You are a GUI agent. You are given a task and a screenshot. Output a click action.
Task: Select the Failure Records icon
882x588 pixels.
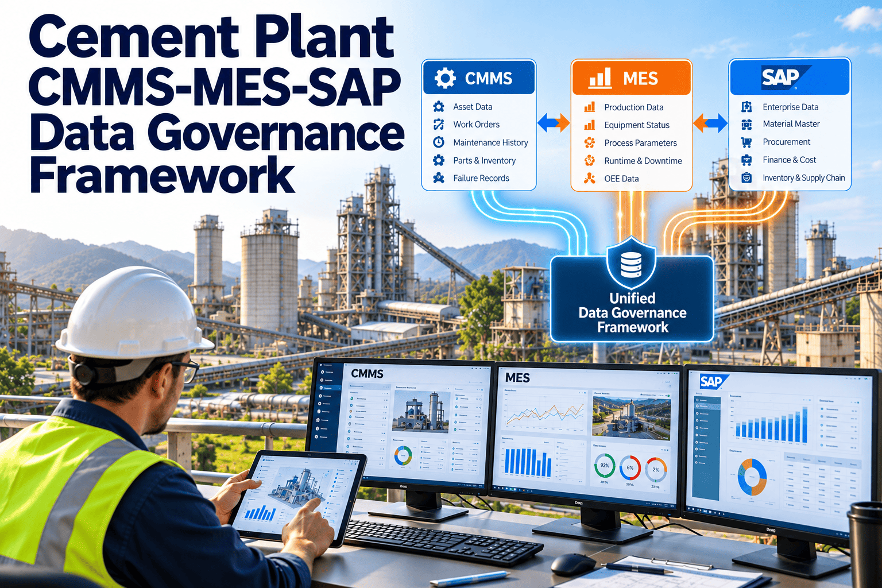(439, 178)
